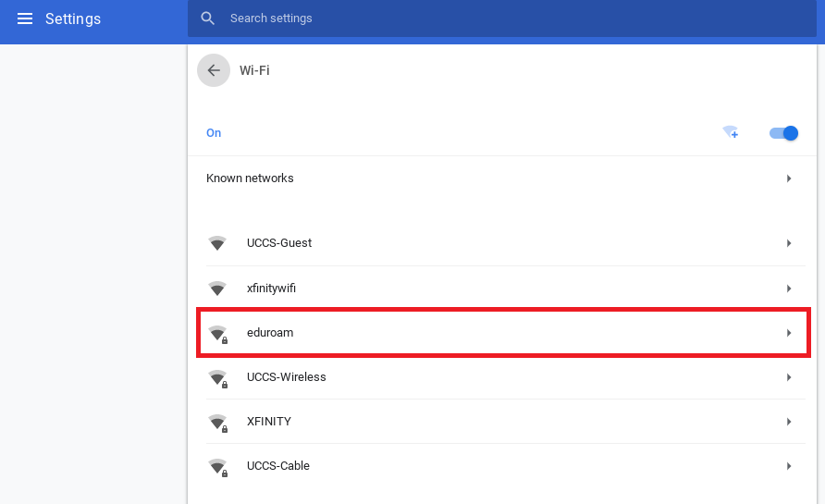The width and height of the screenshot is (825, 504).
Task: Focus the Search settings field
Action: [x=502, y=18]
